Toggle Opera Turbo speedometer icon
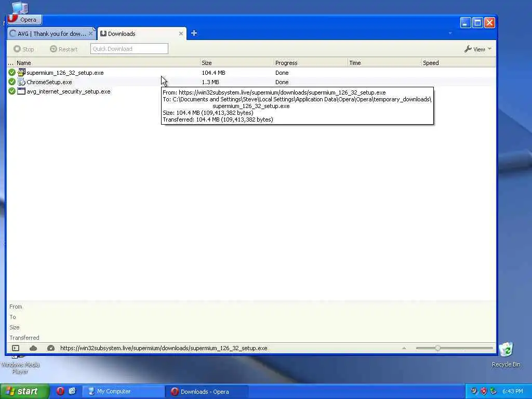Screen dimensions: 532x399 51,348
